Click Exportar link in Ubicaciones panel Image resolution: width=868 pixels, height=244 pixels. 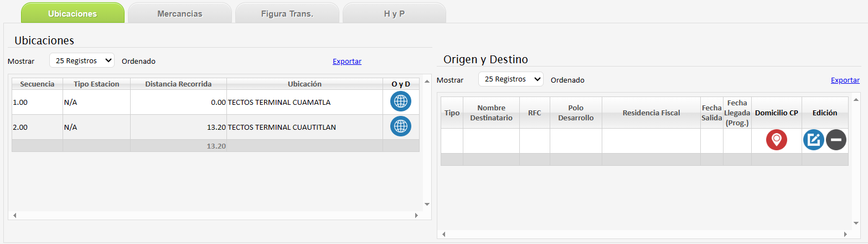click(x=347, y=62)
